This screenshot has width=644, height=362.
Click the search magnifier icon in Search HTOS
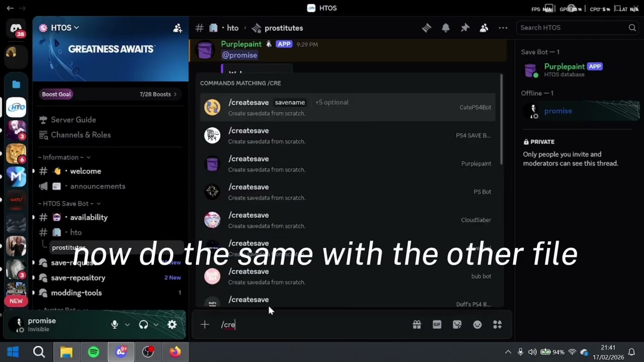[632, 28]
